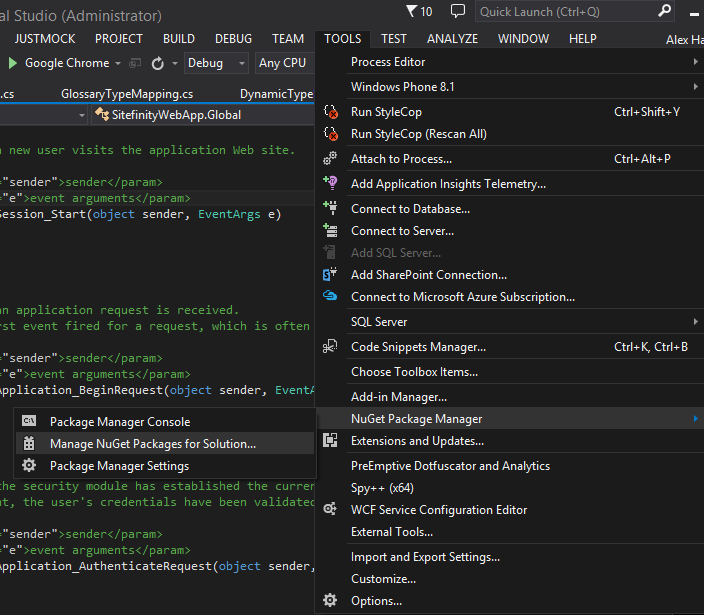Click Alex user account name
The height and width of the screenshot is (615, 704).
[x=685, y=40]
